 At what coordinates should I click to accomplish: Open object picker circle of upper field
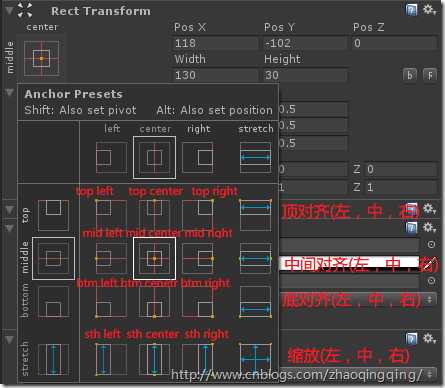pos(431,245)
